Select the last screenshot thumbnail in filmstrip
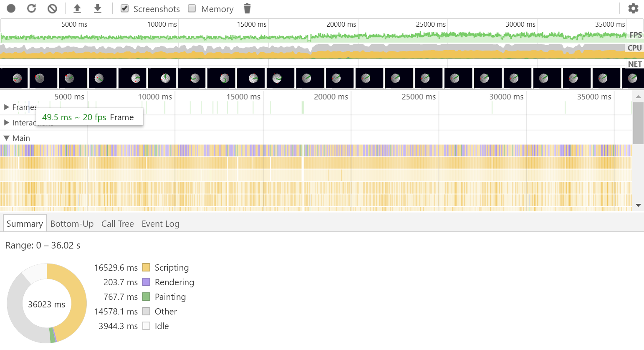The height and width of the screenshot is (350, 644). pyautogui.click(x=633, y=78)
